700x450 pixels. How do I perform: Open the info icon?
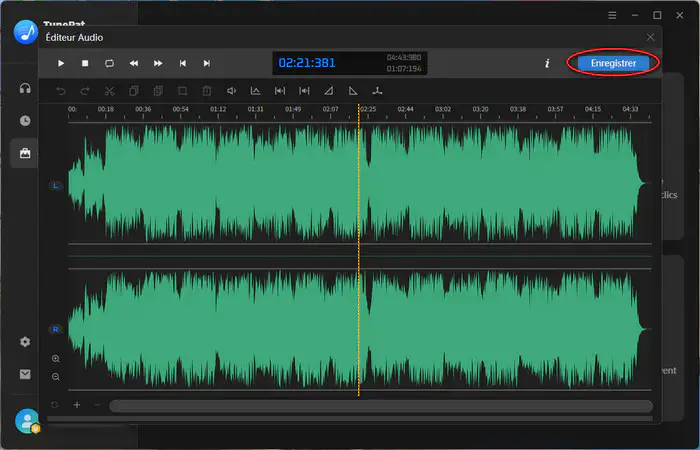[547, 63]
